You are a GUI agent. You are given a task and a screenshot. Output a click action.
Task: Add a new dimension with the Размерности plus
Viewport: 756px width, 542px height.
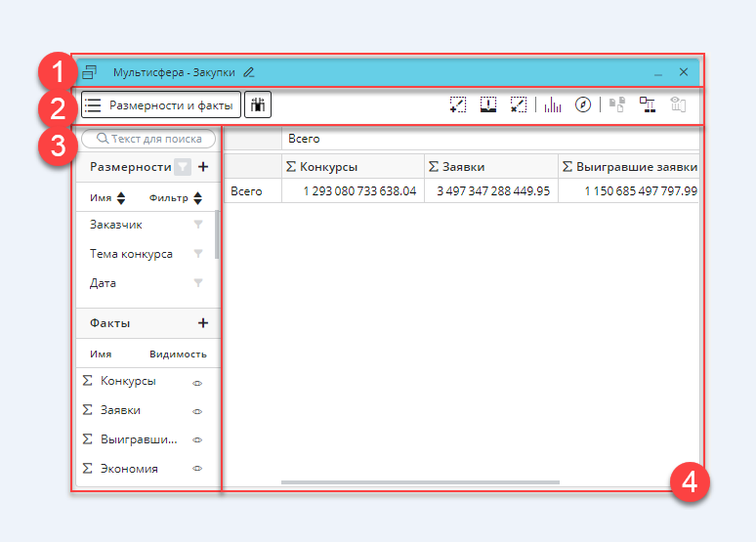[203, 167]
